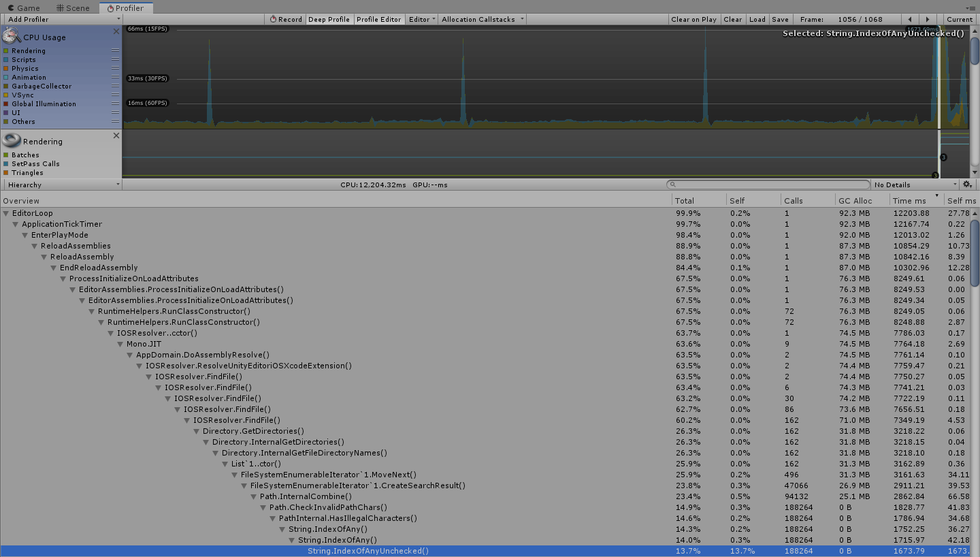This screenshot has height=557, width=980.
Task: Click the GarbageCollector color swatch
Action: click(x=5, y=86)
